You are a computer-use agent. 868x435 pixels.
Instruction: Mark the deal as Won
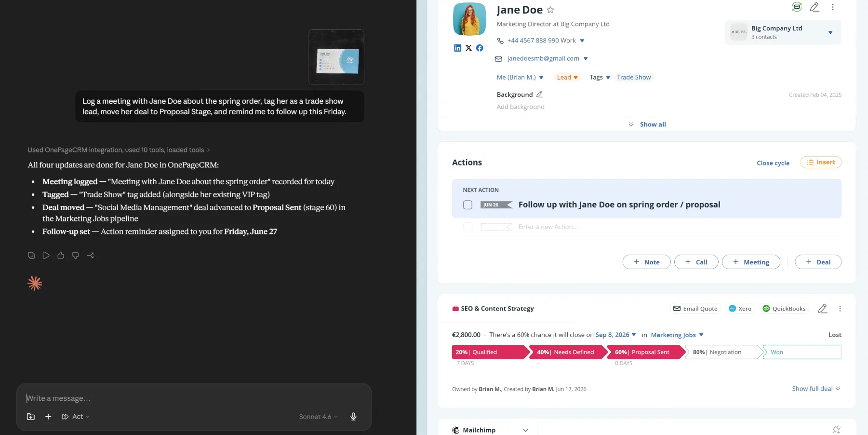click(802, 352)
